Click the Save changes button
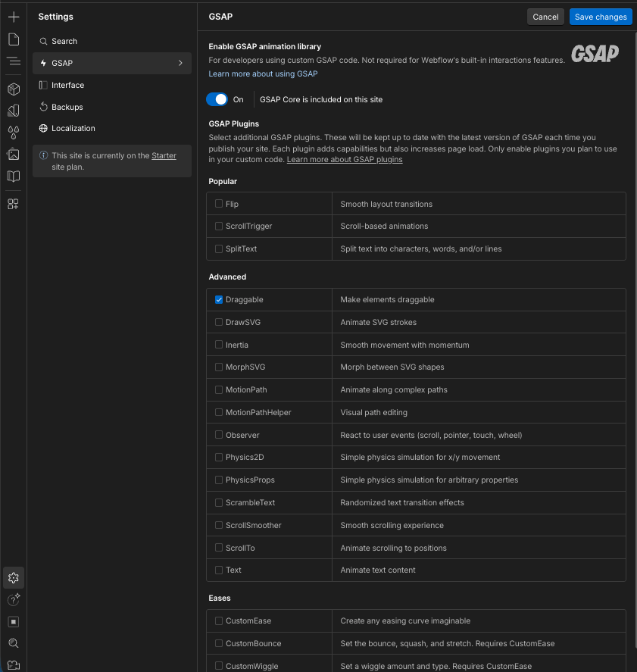 (x=600, y=17)
